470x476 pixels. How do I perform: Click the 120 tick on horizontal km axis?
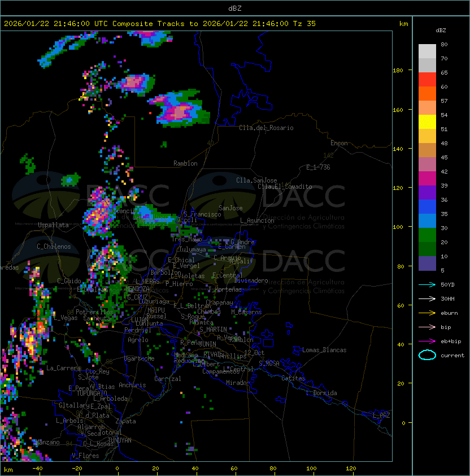pos(351,469)
